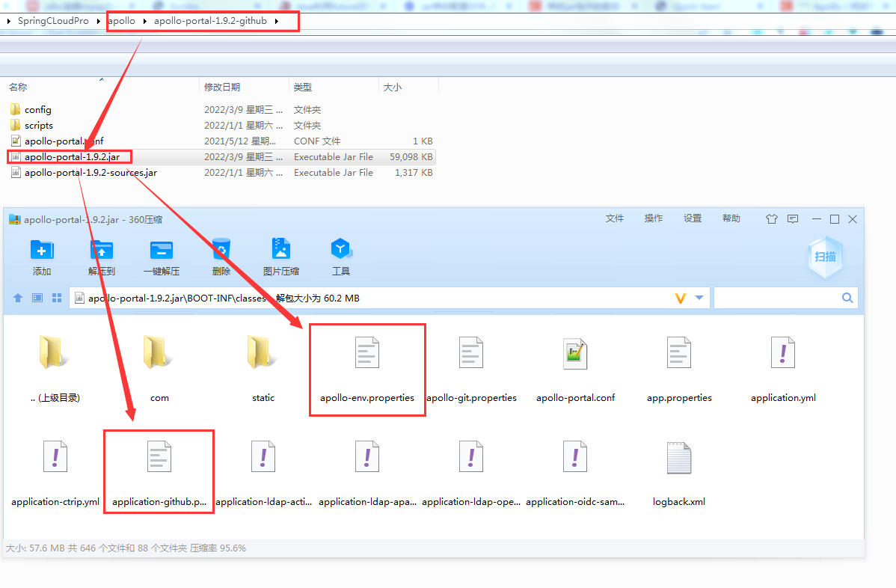The height and width of the screenshot is (588, 896).
Task: Select apollo-env.properties file
Action: [x=367, y=369]
